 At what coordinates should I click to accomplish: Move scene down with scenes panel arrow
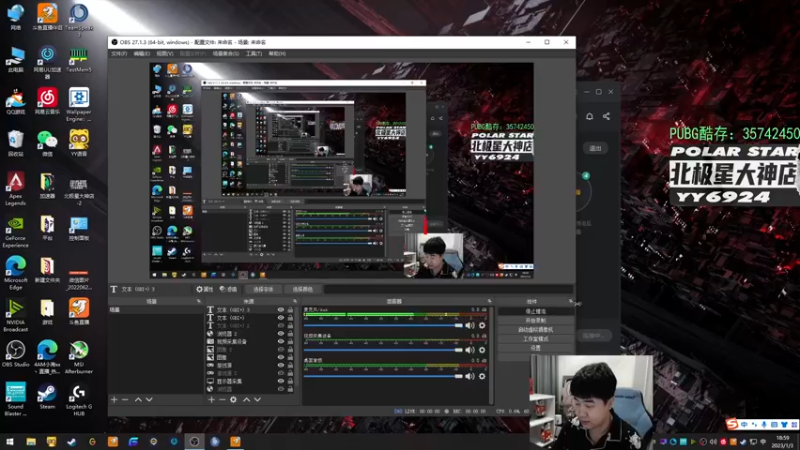point(149,399)
